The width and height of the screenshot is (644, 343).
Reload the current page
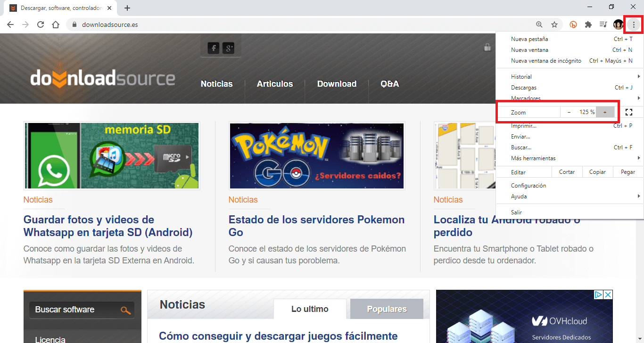click(41, 24)
